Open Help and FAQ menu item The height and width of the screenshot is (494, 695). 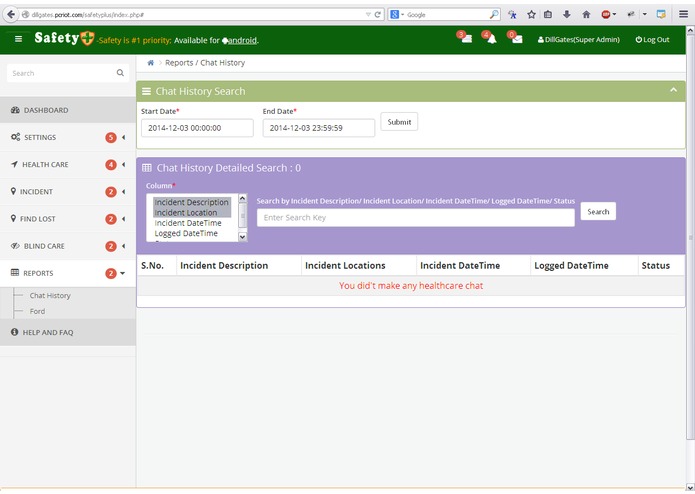click(x=68, y=332)
